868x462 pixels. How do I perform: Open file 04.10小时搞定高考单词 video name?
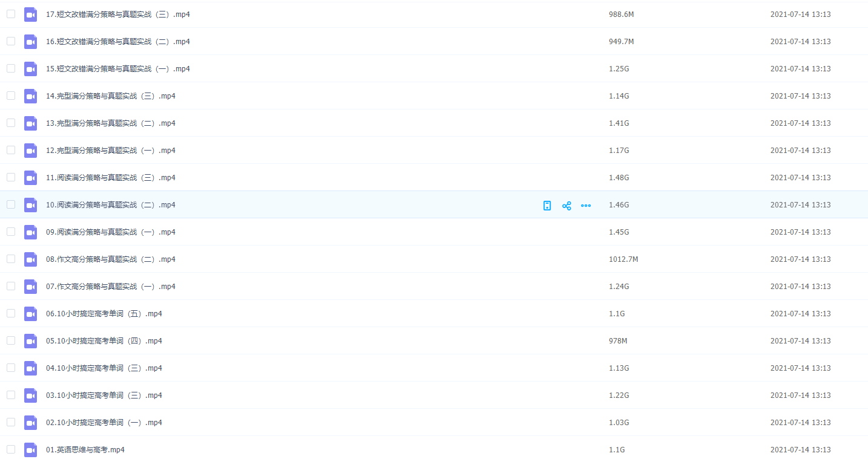[104, 368]
